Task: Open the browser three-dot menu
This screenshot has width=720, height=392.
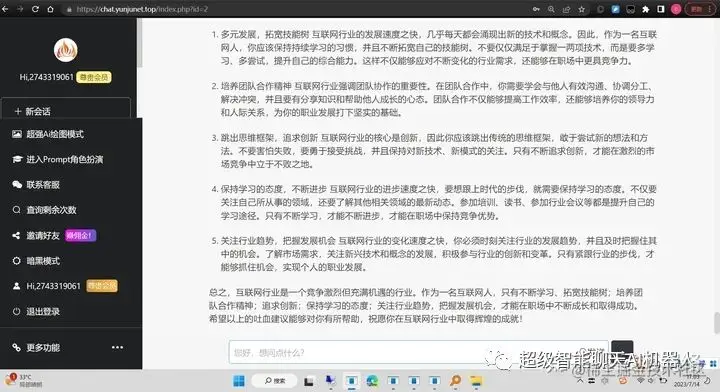Action: pyautogui.click(x=710, y=9)
